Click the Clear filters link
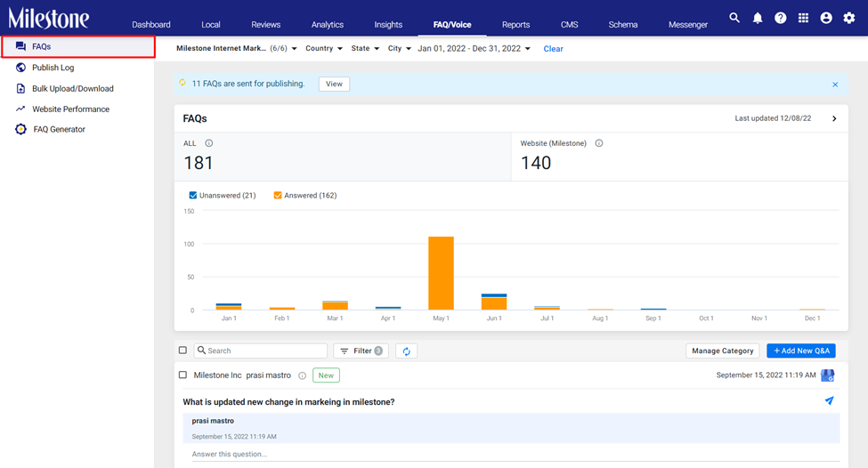Screen dimensions: 868x468 [553, 49]
